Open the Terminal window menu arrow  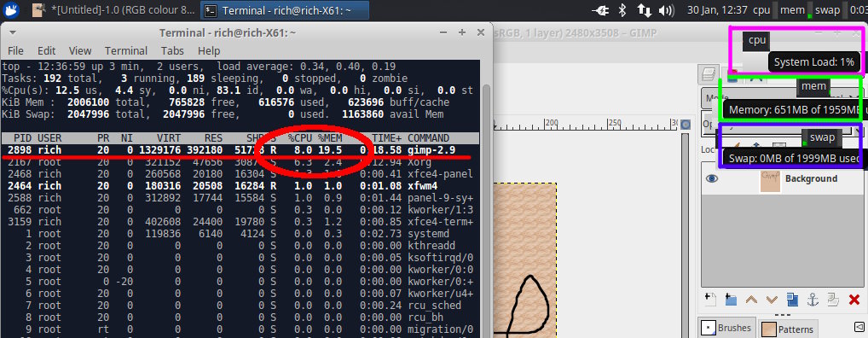[x=12, y=32]
